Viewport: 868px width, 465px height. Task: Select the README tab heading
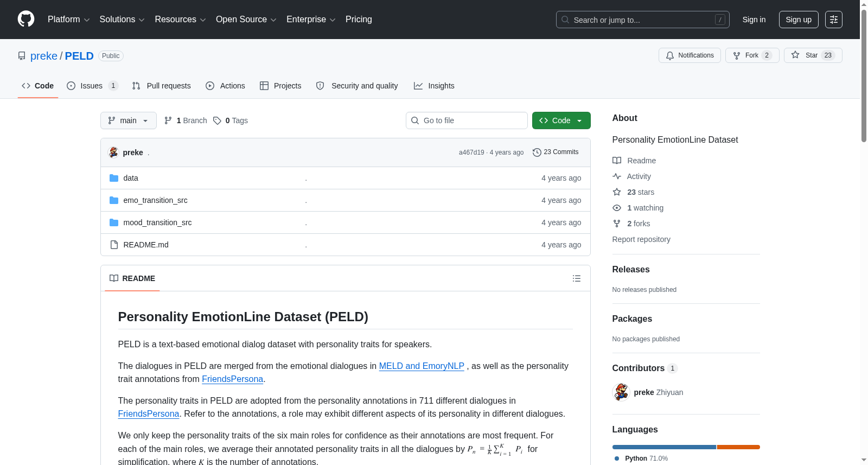[x=132, y=278]
